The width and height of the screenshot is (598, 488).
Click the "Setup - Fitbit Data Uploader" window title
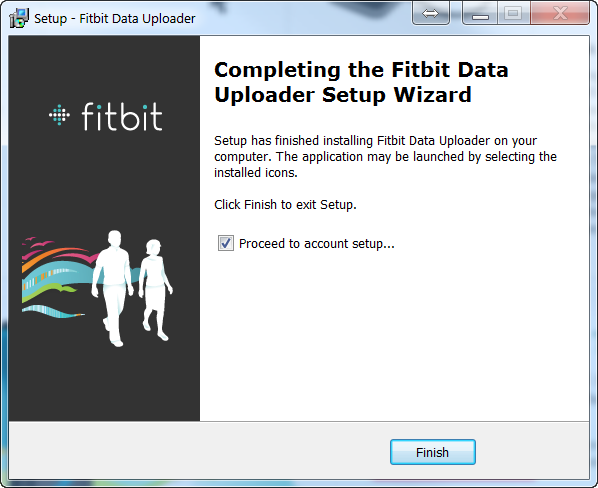pos(115,18)
